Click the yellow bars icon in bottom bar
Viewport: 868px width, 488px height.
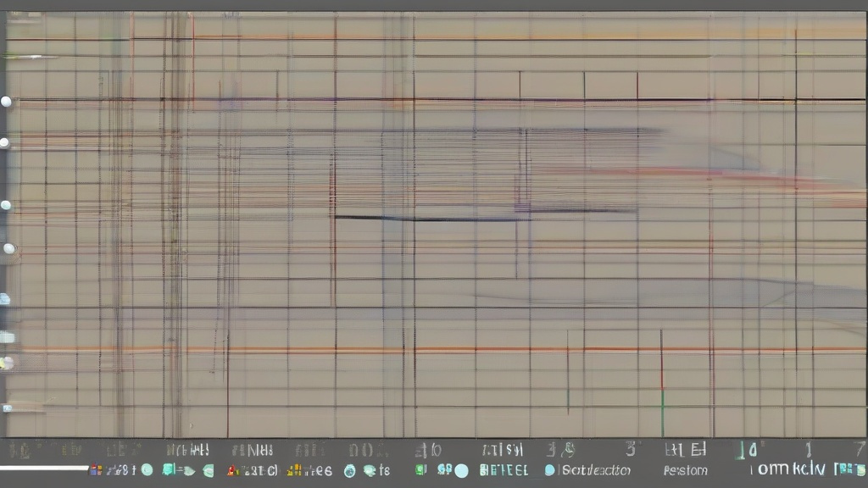click(294, 469)
